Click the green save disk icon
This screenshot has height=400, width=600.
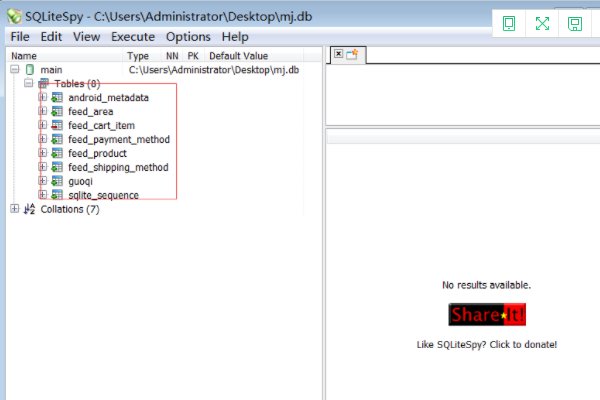(x=575, y=24)
